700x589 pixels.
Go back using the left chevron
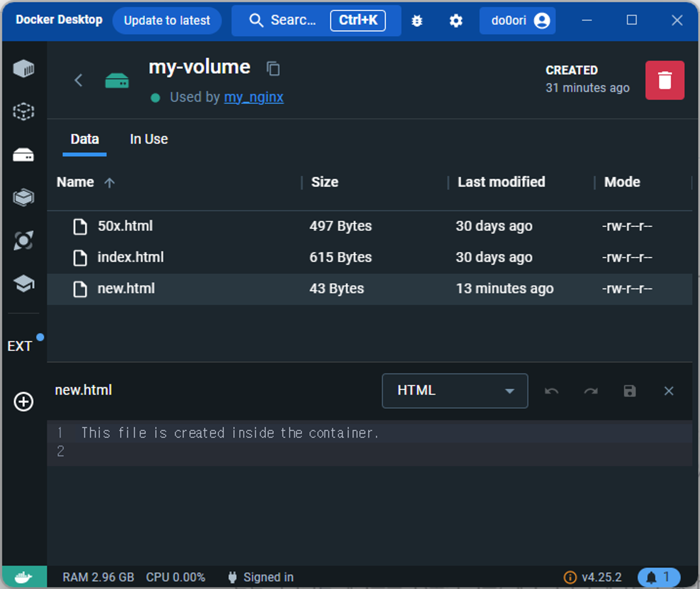click(x=79, y=80)
